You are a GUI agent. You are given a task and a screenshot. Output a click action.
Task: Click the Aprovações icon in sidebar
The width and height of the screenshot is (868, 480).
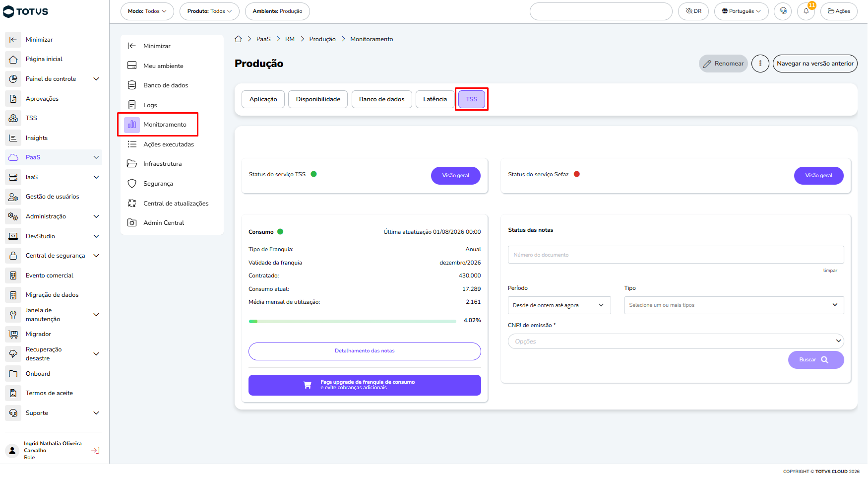13,99
